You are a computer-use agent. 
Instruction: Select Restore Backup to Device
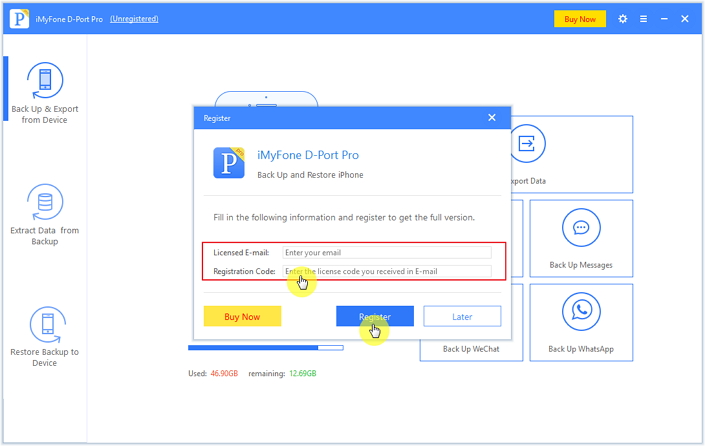pos(45,337)
